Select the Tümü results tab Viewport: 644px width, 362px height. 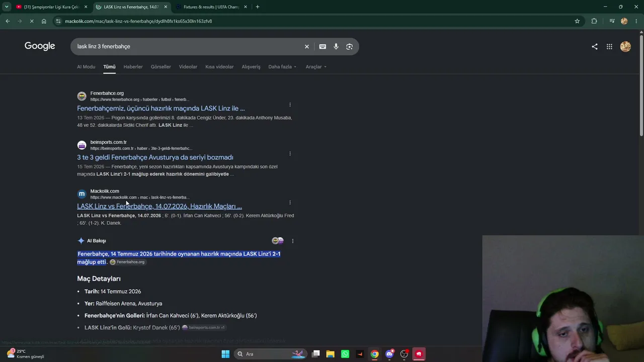point(109,67)
